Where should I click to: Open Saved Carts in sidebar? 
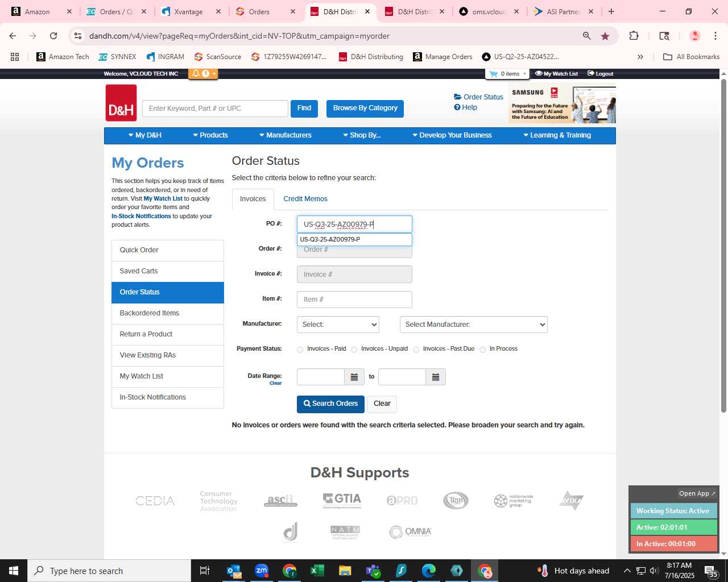pos(168,271)
